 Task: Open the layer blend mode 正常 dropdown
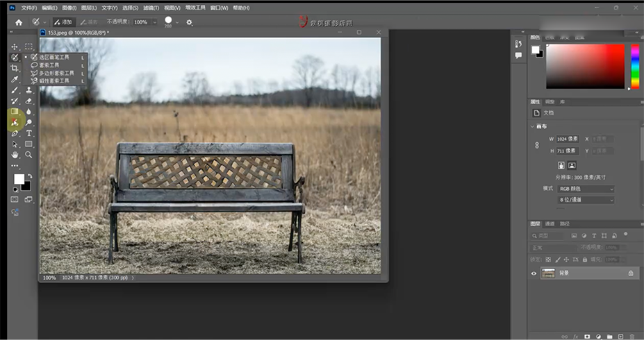click(553, 248)
